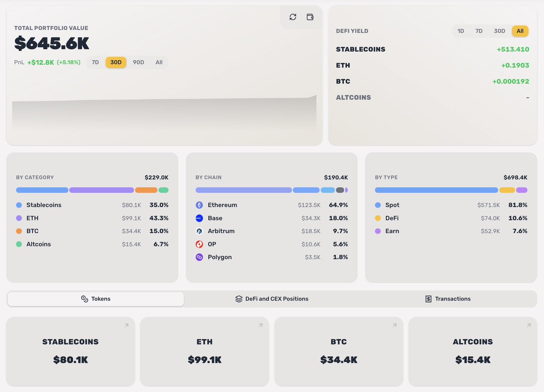Click the purple ETH category dot
Viewport: 544px width, 392px height.
pyautogui.click(x=19, y=218)
